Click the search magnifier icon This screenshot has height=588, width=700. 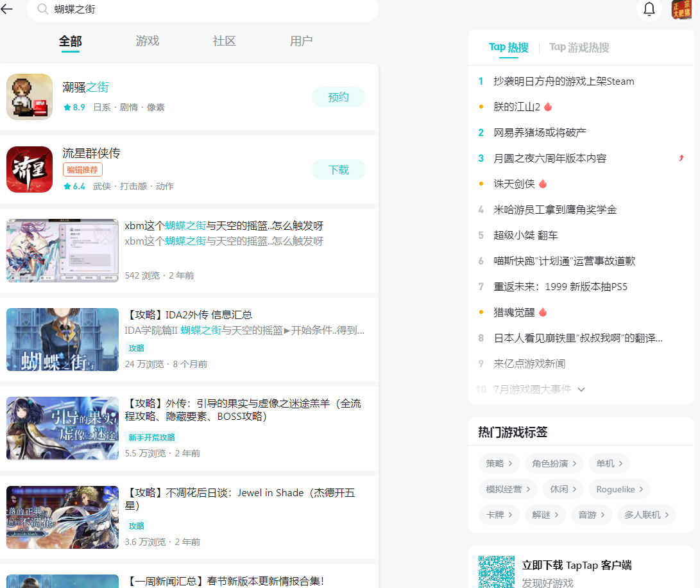pyautogui.click(x=42, y=9)
